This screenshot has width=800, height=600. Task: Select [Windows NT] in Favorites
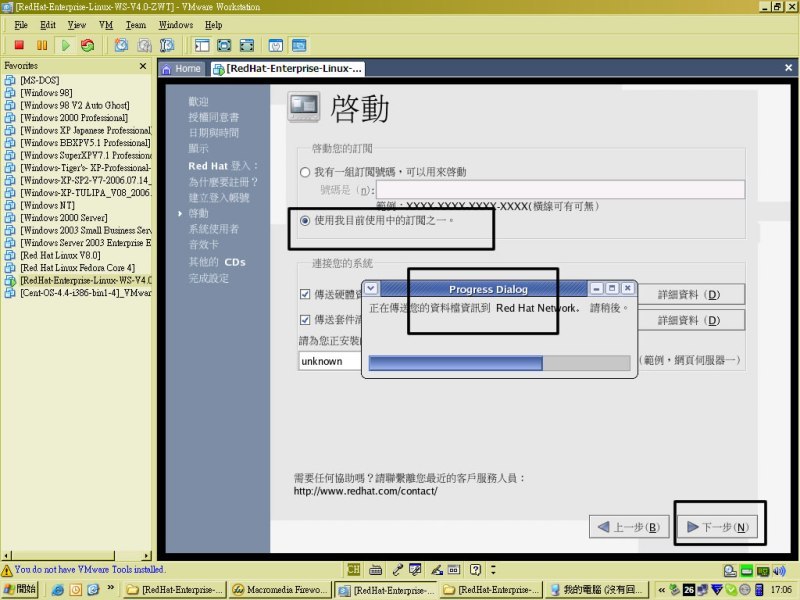47,205
